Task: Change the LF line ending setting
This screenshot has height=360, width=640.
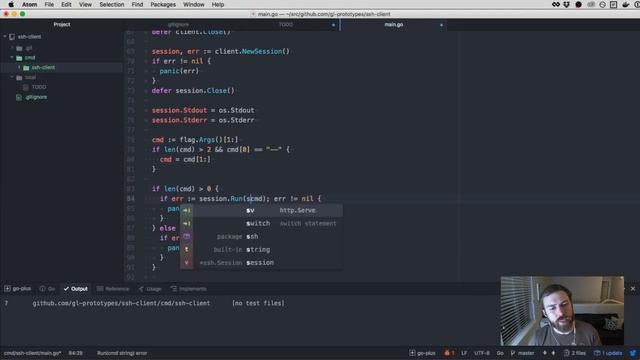Action: point(464,353)
